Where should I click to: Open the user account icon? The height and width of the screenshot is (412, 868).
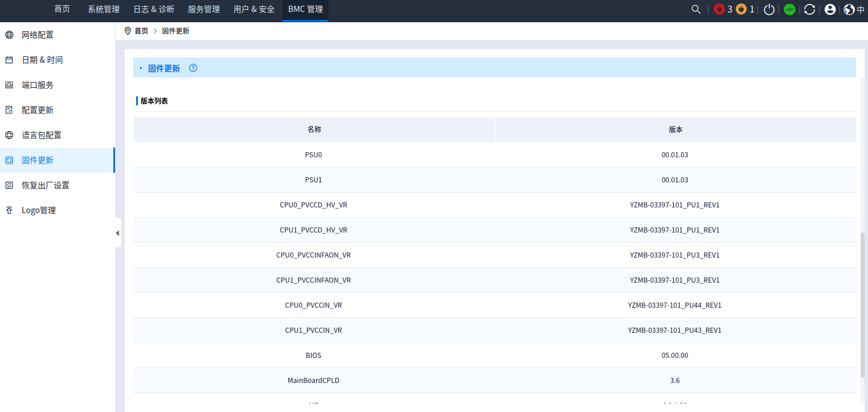click(x=830, y=9)
